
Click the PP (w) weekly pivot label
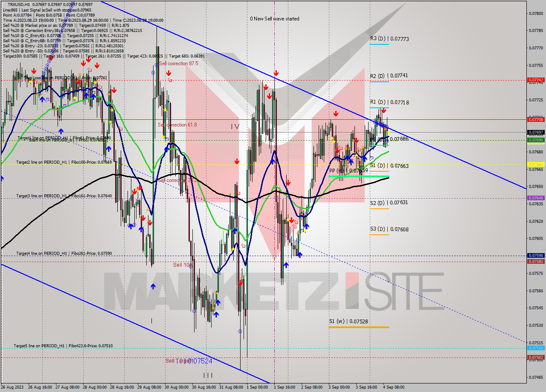point(349,170)
